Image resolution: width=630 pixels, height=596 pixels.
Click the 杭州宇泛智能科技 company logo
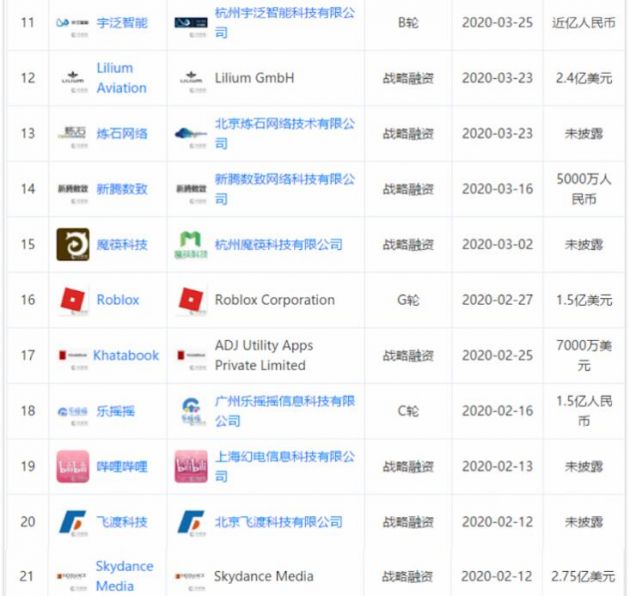click(191, 25)
